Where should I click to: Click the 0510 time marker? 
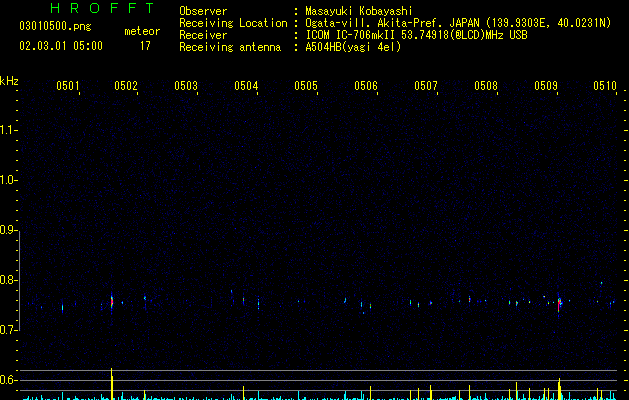(x=605, y=85)
